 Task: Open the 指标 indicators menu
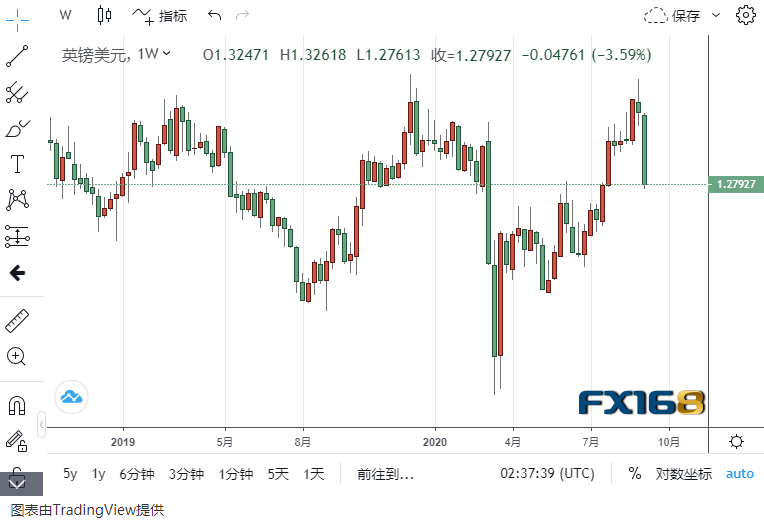[x=160, y=15]
